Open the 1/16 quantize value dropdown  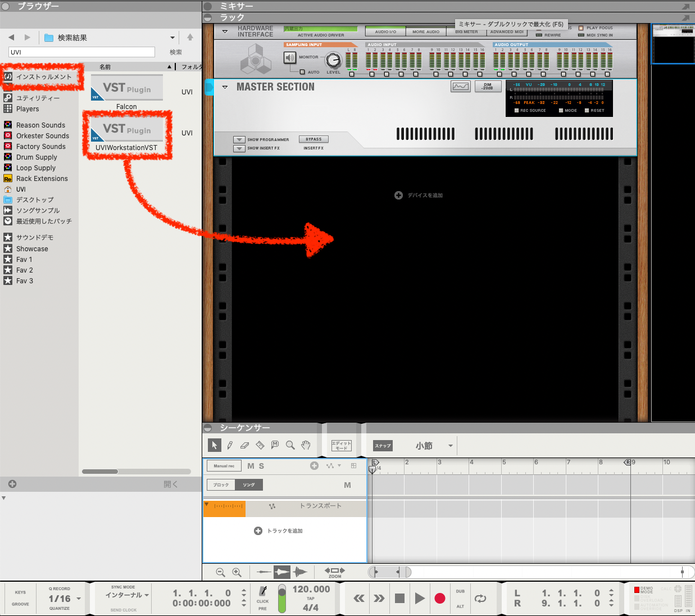click(79, 599)
